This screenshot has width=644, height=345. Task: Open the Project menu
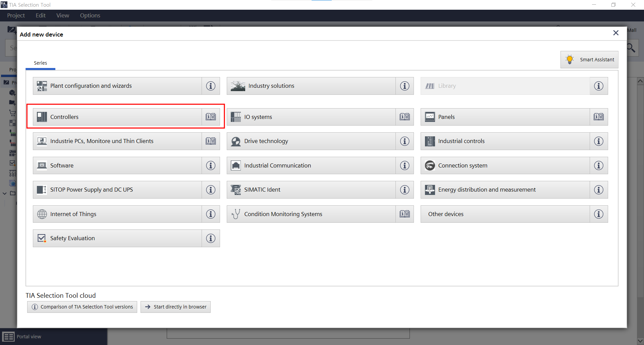[16, 15]
